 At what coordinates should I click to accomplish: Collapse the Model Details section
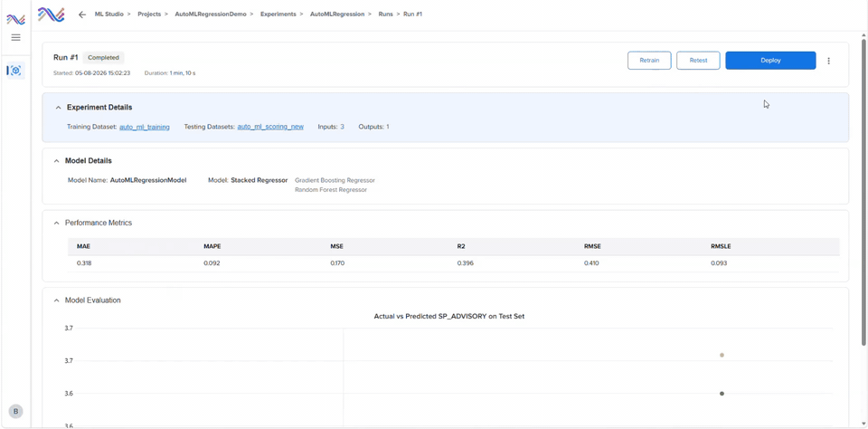coord(56,161)
